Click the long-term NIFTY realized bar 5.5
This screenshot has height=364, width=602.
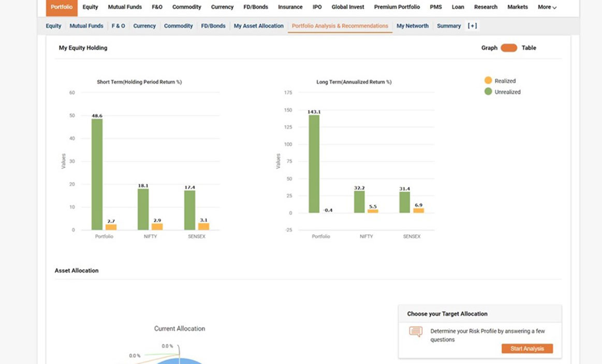pyautogui.click(x=373, y=211)
